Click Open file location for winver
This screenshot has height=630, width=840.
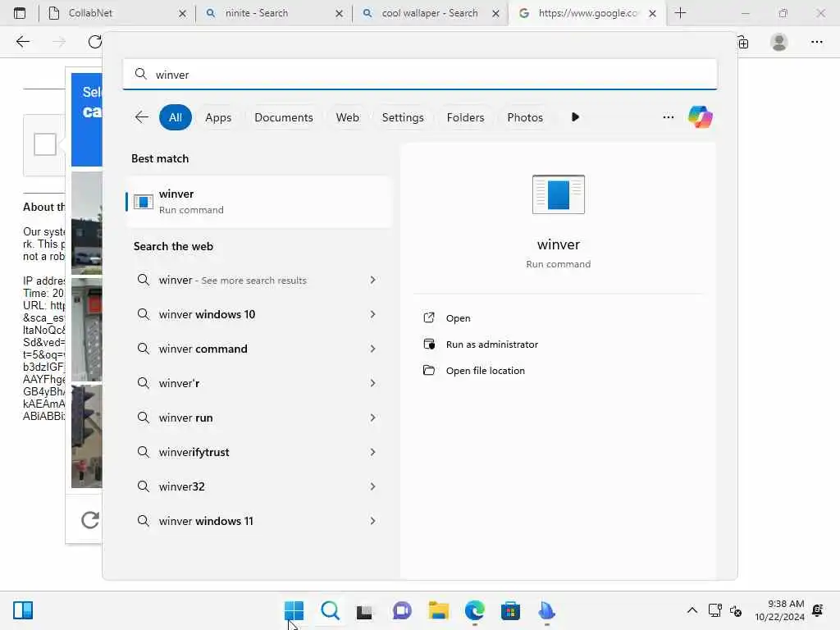486,370
